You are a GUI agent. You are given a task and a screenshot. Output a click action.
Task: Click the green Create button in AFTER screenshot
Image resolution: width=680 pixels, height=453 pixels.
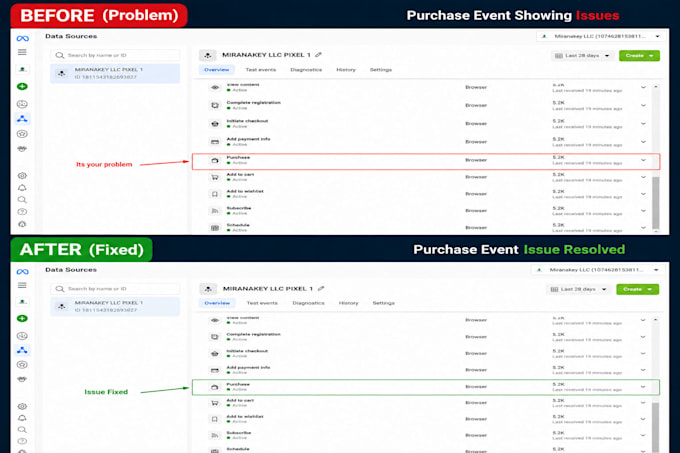[x=638, y=289]
